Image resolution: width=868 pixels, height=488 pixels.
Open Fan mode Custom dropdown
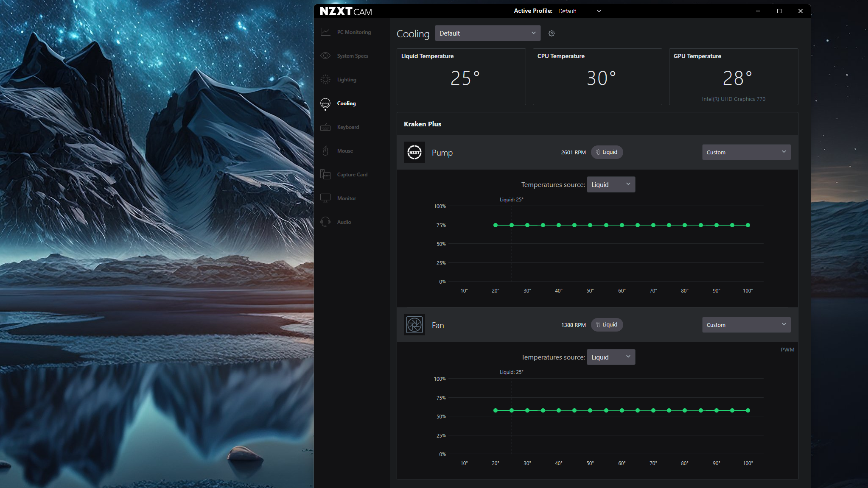point(746,325)
